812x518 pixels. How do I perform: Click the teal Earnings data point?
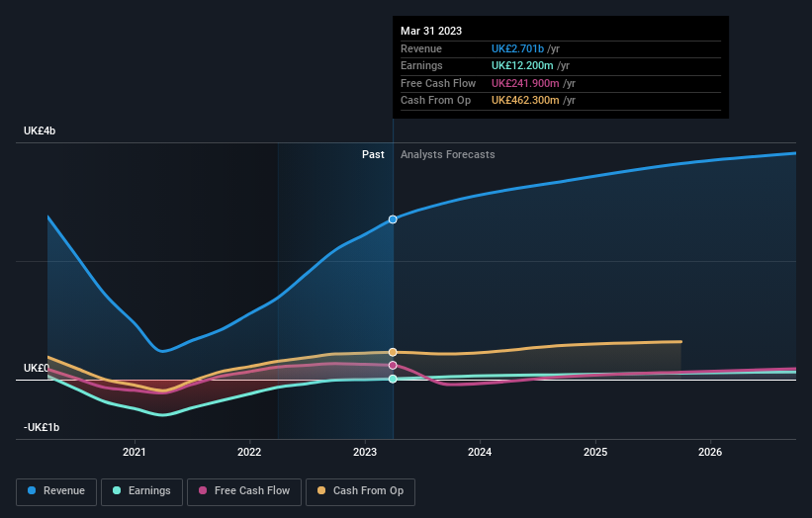(x=393, y=379)
